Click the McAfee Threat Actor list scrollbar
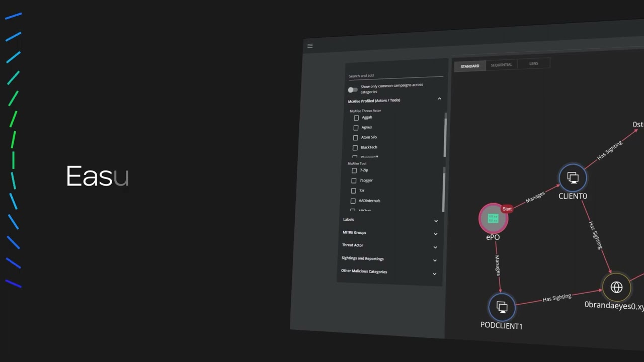Screen dimensions: 644x362 (x=445, y=135)
